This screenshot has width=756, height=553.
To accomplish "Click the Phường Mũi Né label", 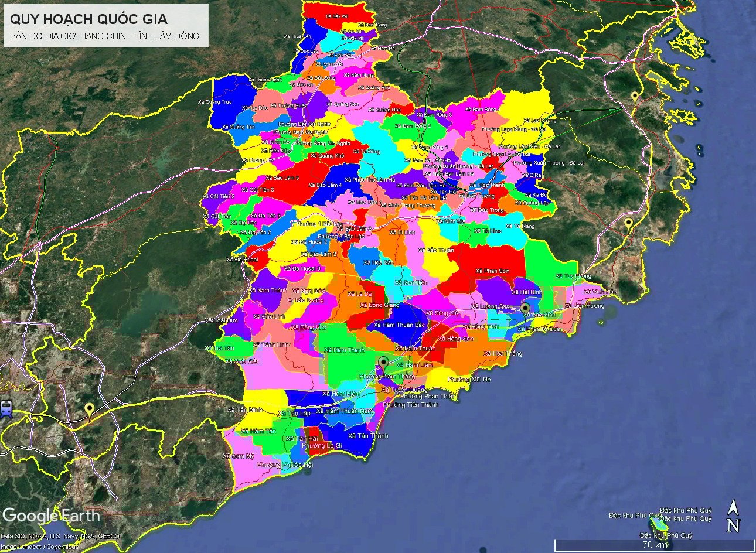I will (469, 380).
